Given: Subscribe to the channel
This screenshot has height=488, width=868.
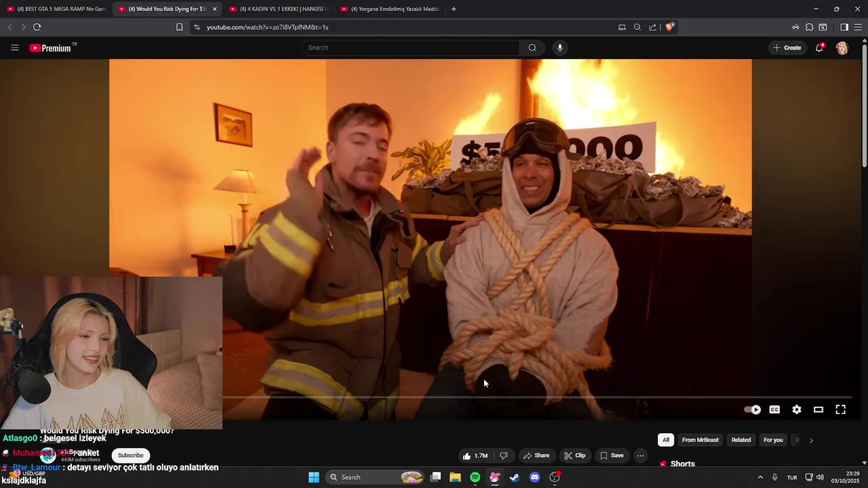Looking at the screenshot, I should pyautogui.click(x=130, y=455).
